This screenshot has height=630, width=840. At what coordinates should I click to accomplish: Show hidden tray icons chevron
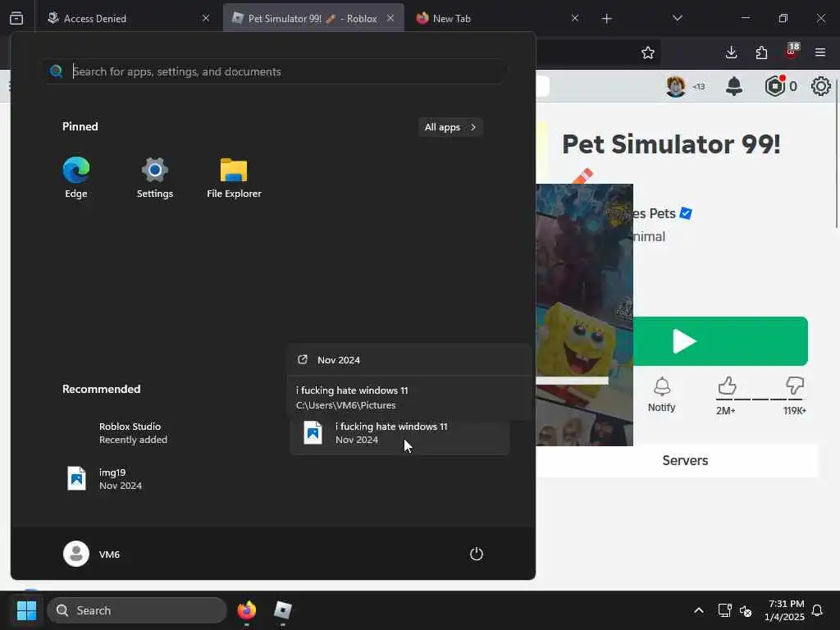(x=699, y=610)
